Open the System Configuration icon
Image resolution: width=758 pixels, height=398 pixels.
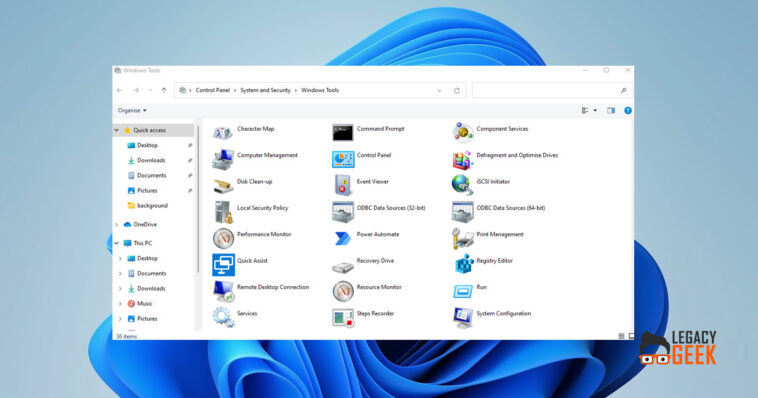(463, 318)
